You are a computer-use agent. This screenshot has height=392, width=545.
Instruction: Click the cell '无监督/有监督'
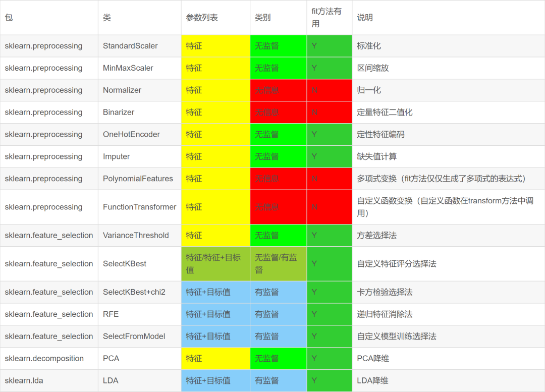[279, 264]
